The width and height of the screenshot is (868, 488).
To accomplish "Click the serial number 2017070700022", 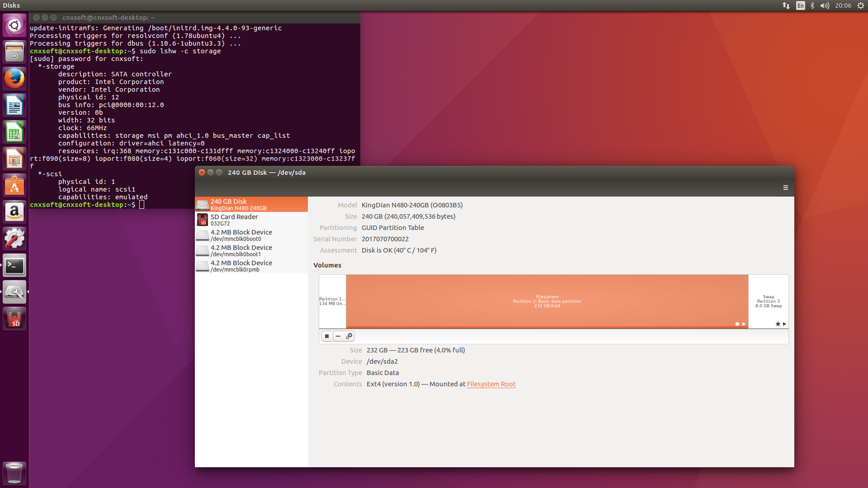I will pyautogui.click(x=385, y=239).
